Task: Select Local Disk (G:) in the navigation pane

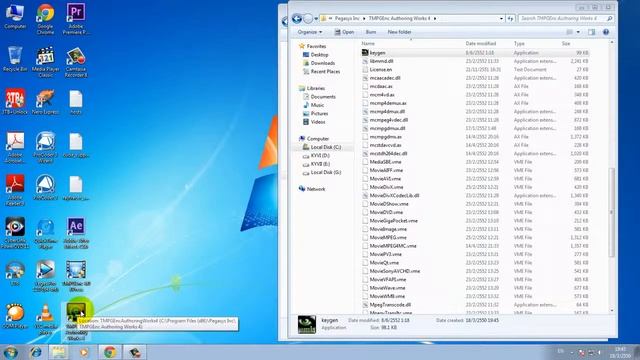Action: click(325, 172)
